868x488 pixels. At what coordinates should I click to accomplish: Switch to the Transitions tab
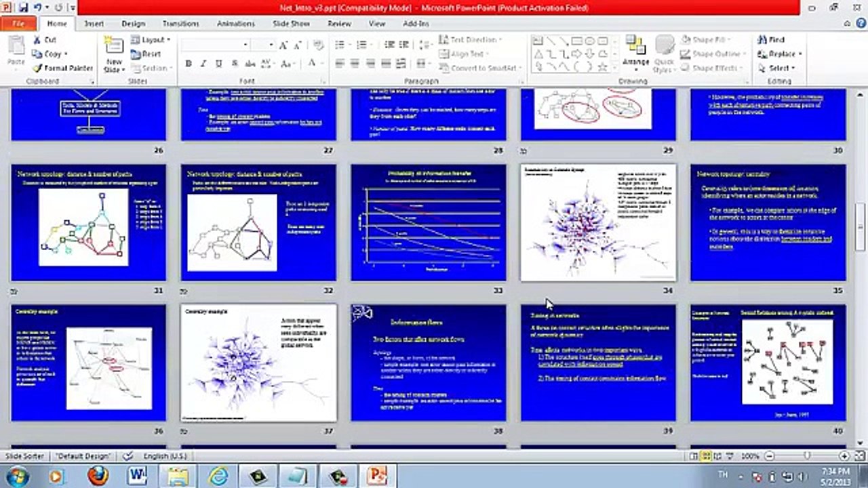click(x=180, y=24)
